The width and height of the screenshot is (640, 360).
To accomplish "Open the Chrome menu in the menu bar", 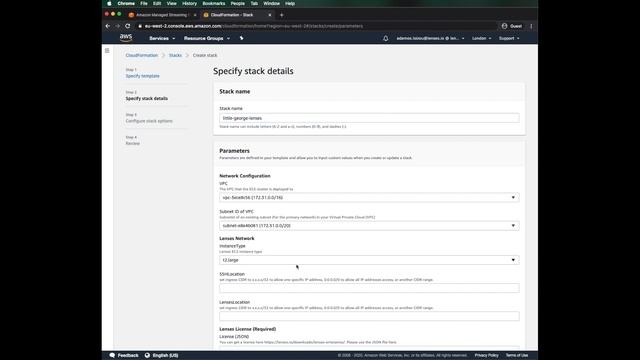I will point(126,3).
